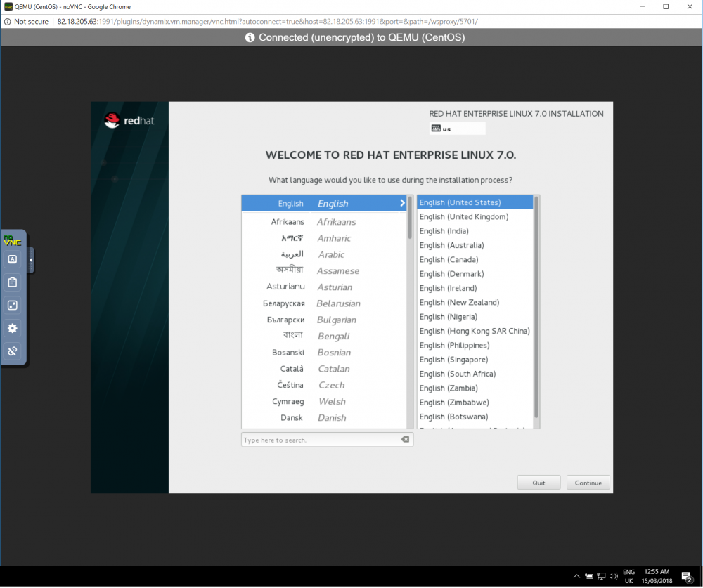Open battery status in system tray
Viewport: 703px width, 588px height.
(x=588, y=576)
